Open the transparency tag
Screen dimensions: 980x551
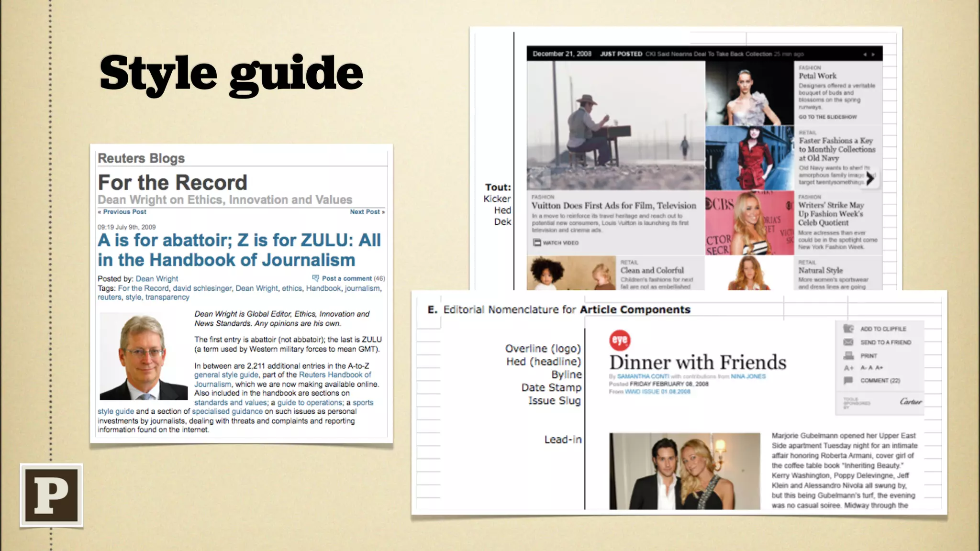click(x=167, y=297)
